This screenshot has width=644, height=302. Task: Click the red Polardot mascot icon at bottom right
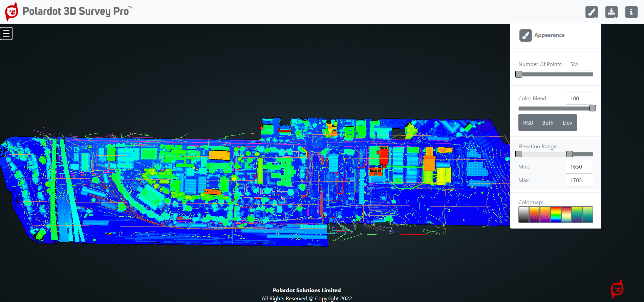[x=617, y=289]
